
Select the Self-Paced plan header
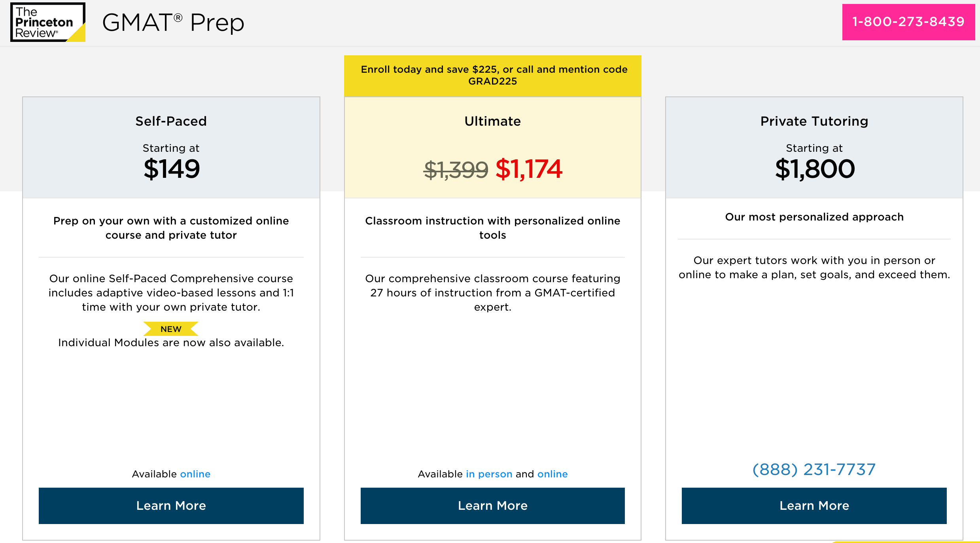[170, 121]
